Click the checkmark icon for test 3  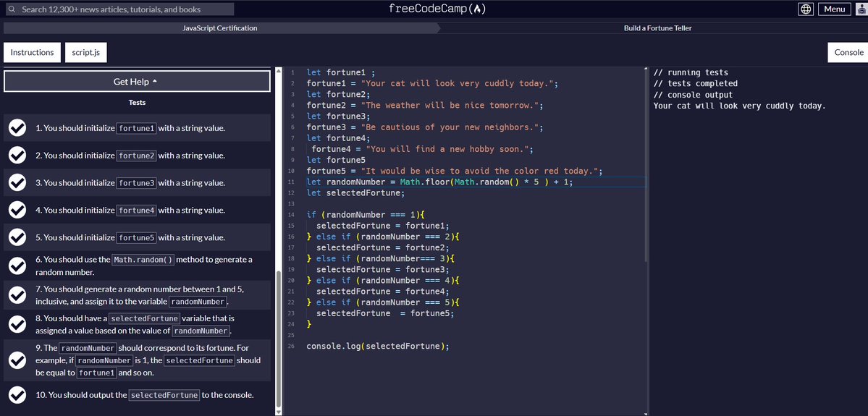pyautogui.click(x=17, y=182)
